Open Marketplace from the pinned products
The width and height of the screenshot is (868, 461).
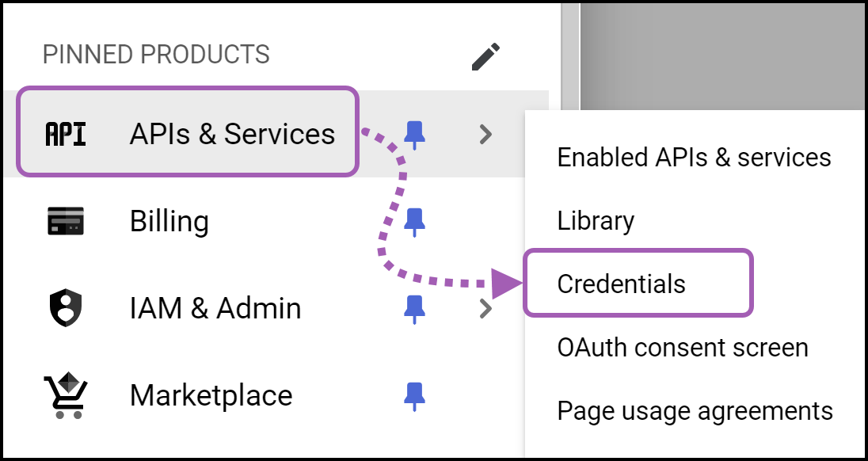tap(211, 395)
